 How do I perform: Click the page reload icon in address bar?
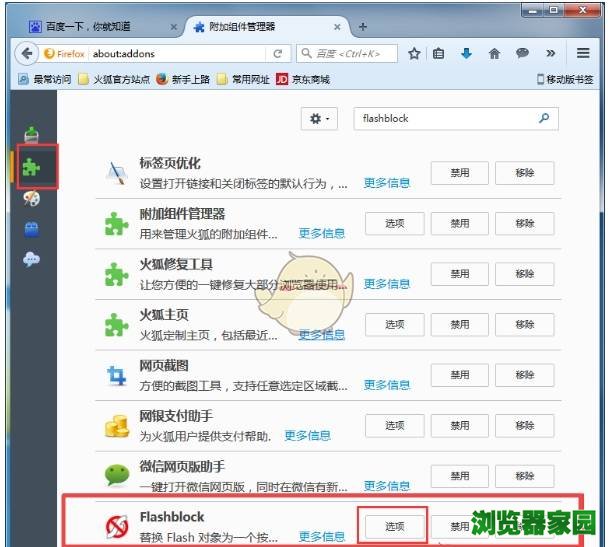277,53
